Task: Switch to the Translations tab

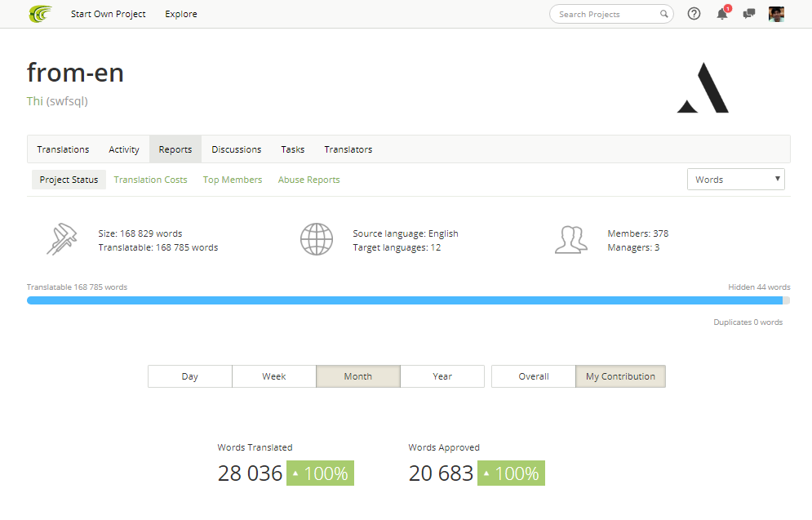Action: click(x=63, y=149)
